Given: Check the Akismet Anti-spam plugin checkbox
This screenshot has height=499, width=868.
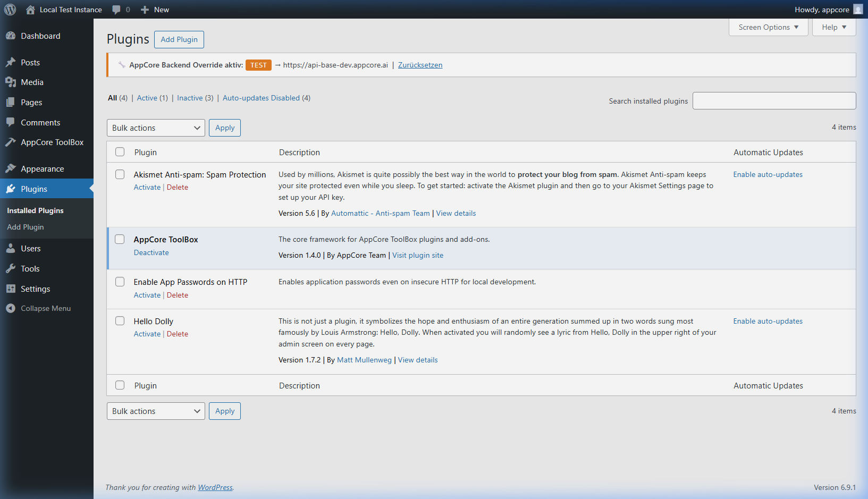Looking at the screenshot, I should tap(120, 174).
